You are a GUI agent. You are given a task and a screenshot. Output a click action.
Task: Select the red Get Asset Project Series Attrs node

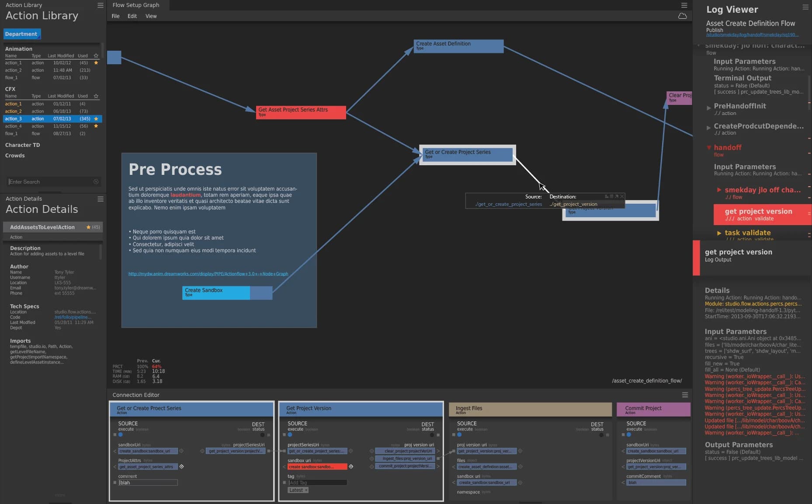point(301,112)
